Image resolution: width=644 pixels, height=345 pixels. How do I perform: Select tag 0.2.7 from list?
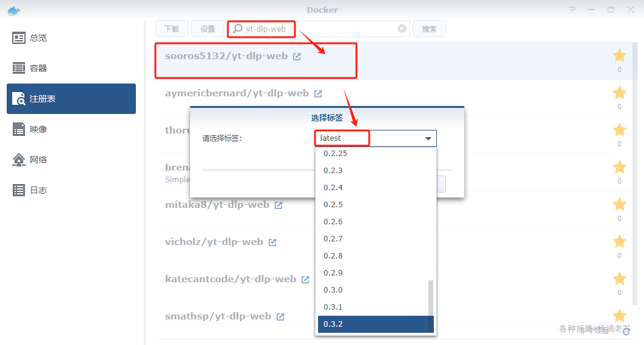point(376,238)
